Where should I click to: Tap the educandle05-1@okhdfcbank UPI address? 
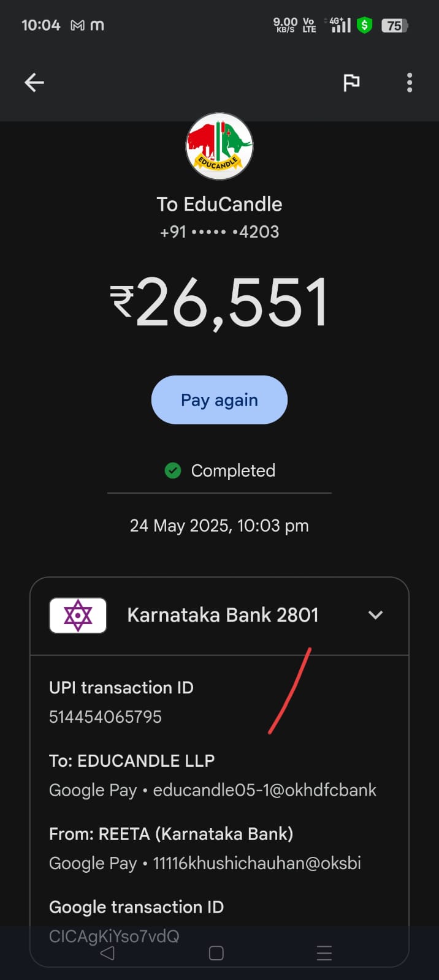[264, 790]
